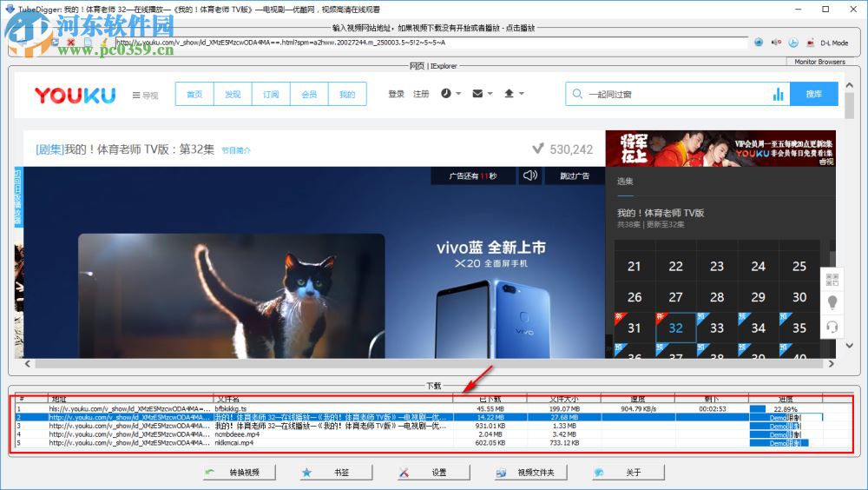Expand the dropdown arrow next to upload icon
The image size is (868, 490).
tap(522, 94)
